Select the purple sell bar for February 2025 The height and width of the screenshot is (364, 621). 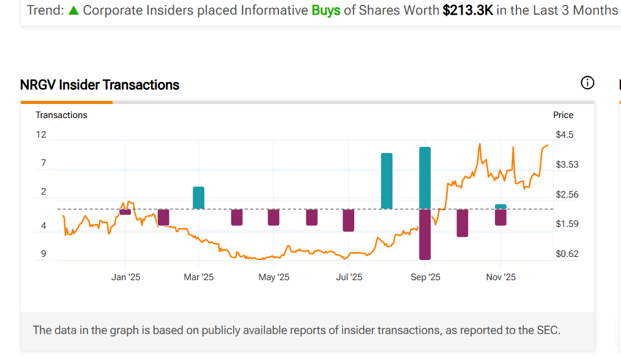pos(163,217)
